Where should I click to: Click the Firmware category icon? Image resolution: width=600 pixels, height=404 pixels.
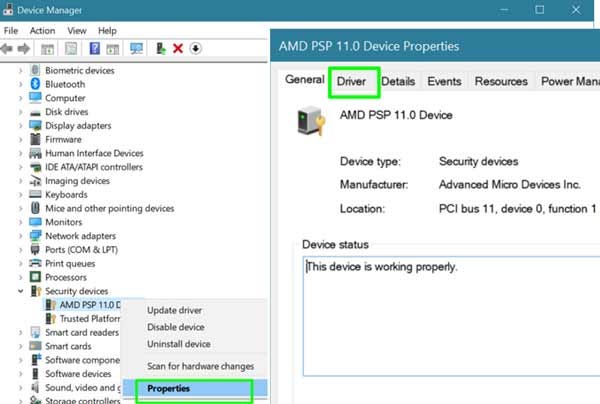35,139
